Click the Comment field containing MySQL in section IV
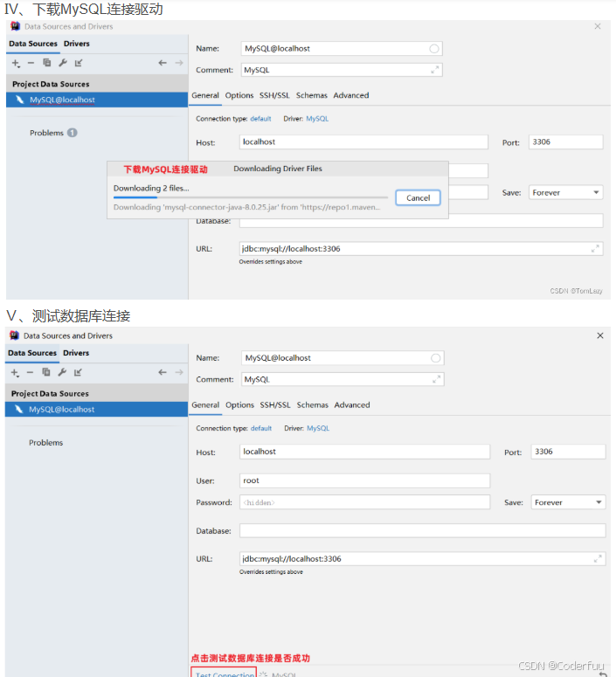Viewport: 616px width, 677px height. pyautogui.click(x=342, y=70)
